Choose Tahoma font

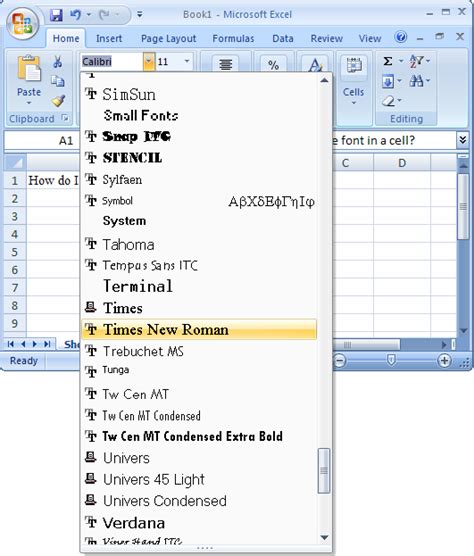(199, 244)
